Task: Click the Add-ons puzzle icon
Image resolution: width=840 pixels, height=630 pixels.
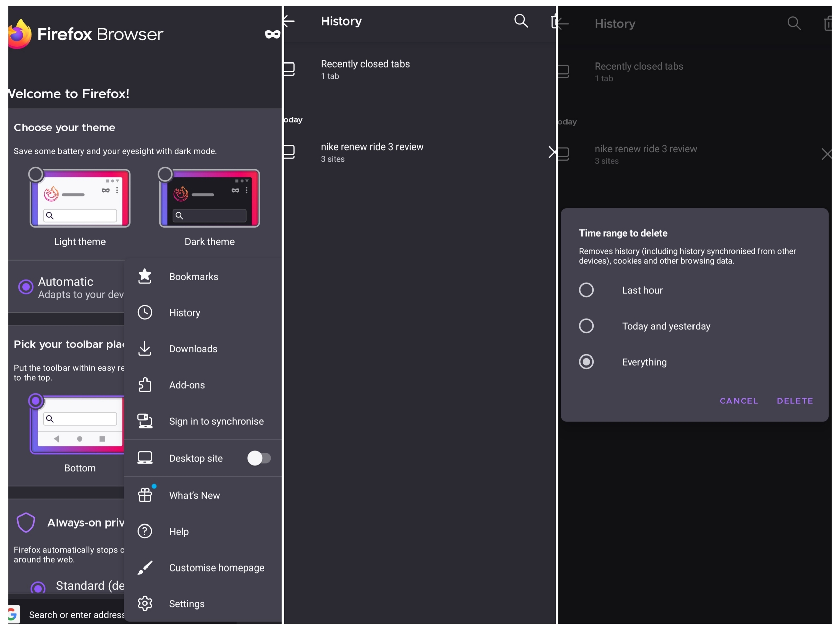Action: pyautogui.click(x=145, y=385)
